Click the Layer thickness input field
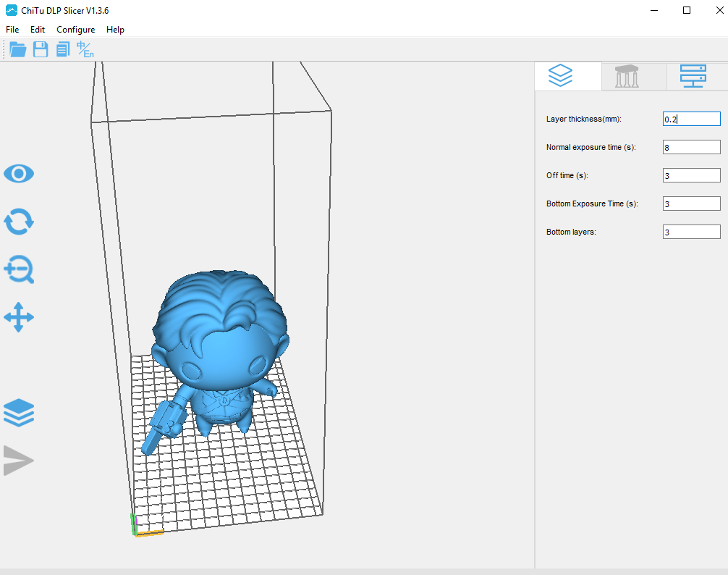The width and height of the screenshot is (728, 575). 691,119
